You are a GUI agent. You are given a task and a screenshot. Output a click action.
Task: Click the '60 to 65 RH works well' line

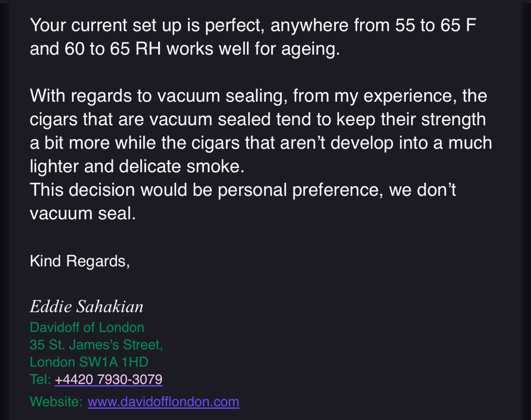tap(185, 49)
